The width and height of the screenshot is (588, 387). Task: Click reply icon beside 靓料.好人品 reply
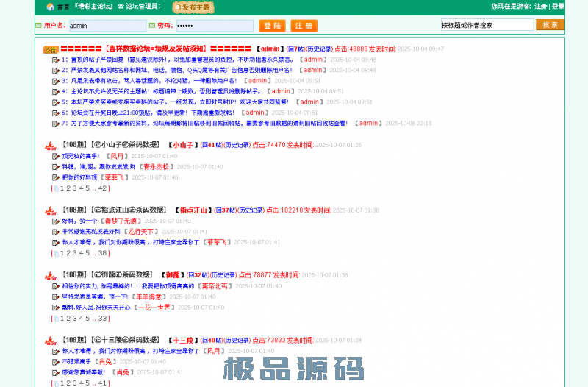coord(56,308)
